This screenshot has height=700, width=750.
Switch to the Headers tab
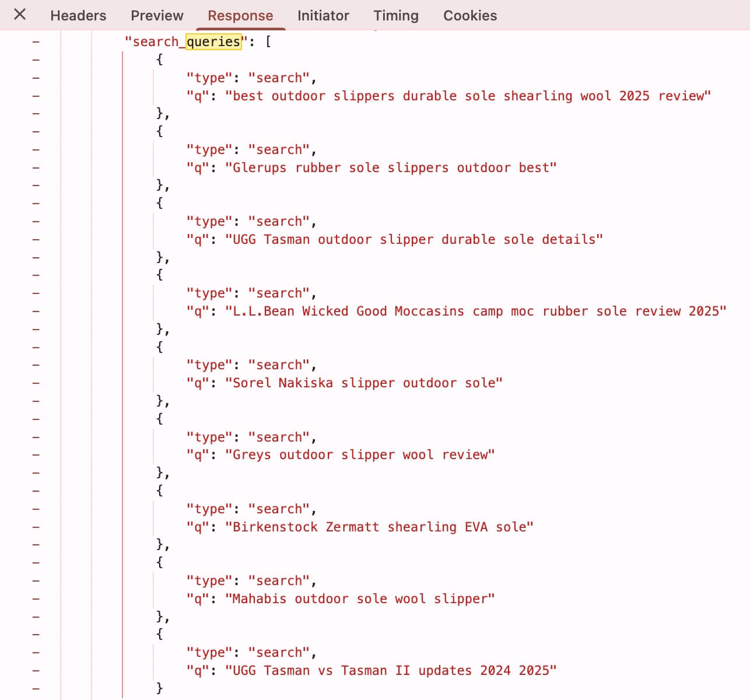point(78,16)
